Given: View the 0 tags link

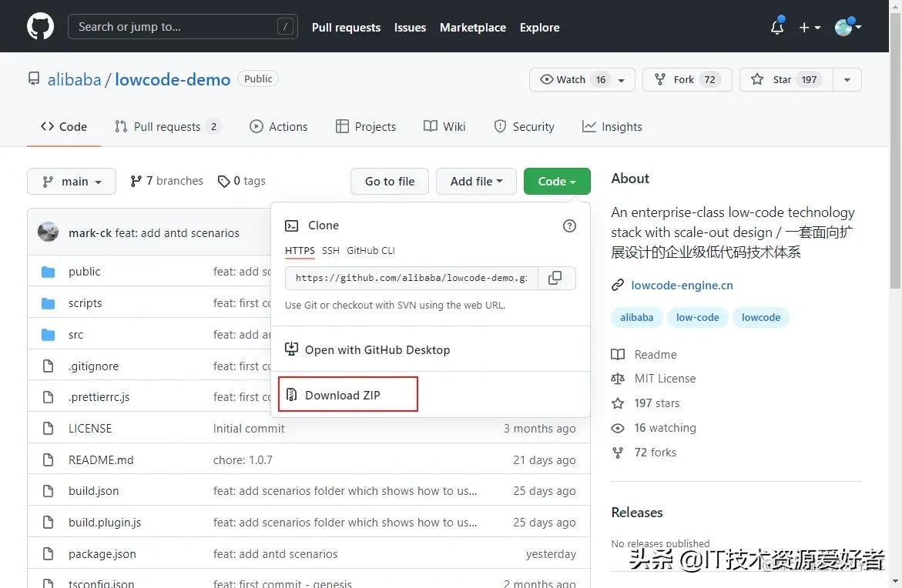Looking at the screenshot, I should coord(242,181).
